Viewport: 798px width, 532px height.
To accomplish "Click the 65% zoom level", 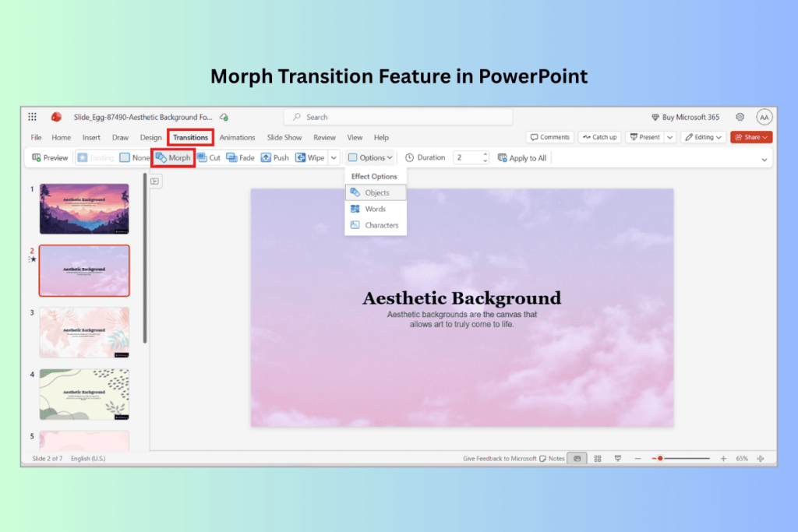I will [742, 458].
